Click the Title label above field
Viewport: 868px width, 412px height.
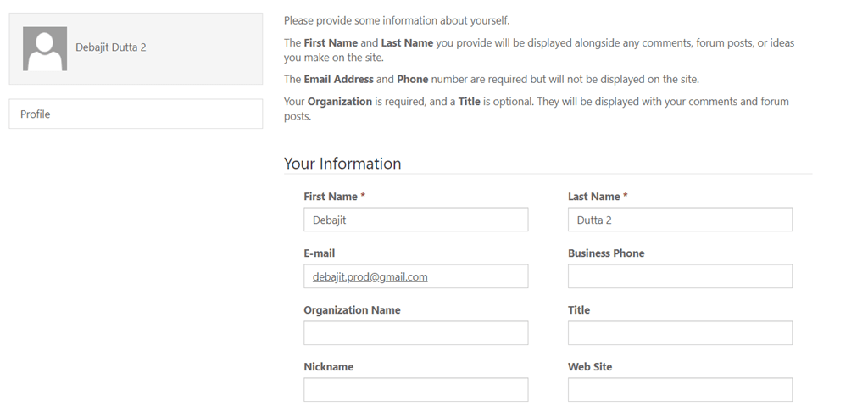pos(579,310)
